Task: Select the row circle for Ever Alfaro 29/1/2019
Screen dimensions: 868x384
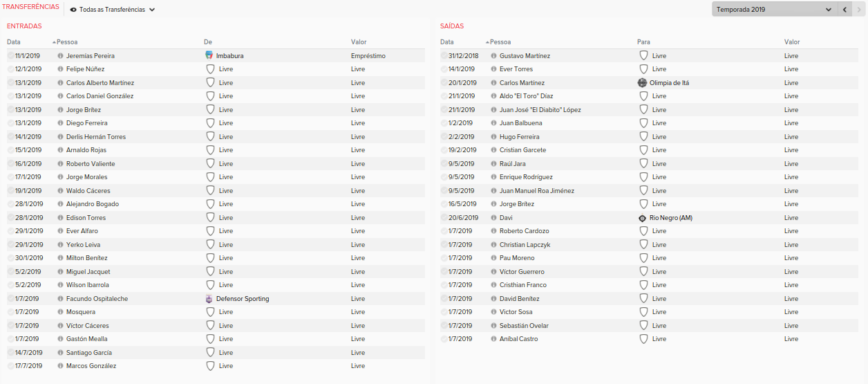Action: (10, 231)
